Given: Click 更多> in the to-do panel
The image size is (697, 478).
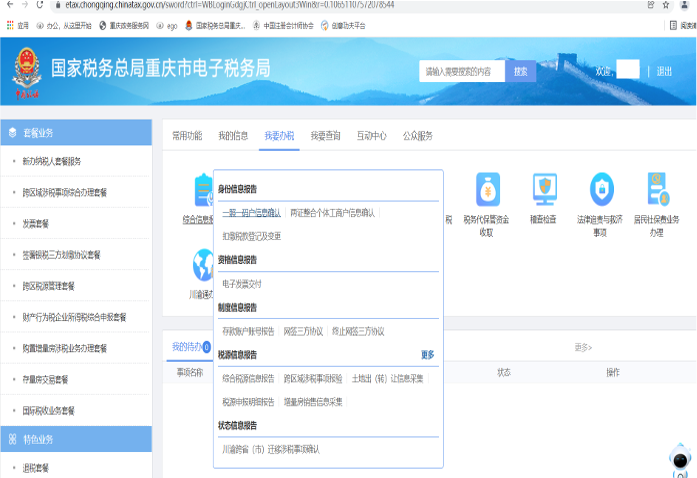Looking at the screenshot, I should coord(583,347).
